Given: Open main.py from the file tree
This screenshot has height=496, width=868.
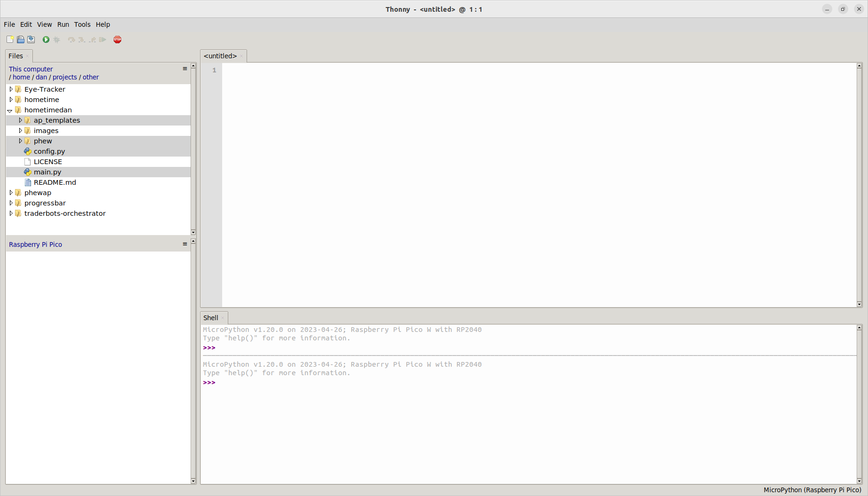Looking at the screenshot, I should (x=47, y=172).
